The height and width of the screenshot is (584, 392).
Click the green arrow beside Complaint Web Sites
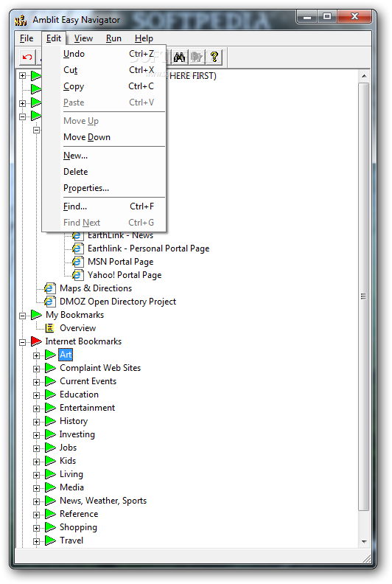[x=50, y=368]
